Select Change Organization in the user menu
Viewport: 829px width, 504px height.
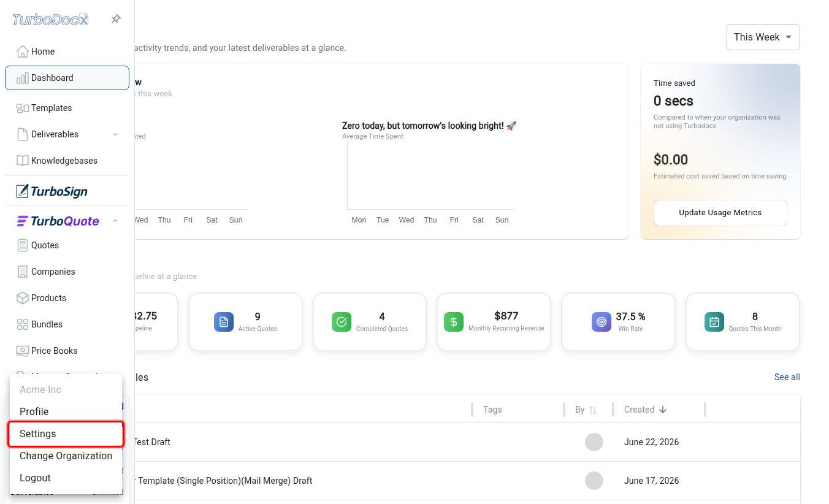pyautogui.click(x=66, y=456)
